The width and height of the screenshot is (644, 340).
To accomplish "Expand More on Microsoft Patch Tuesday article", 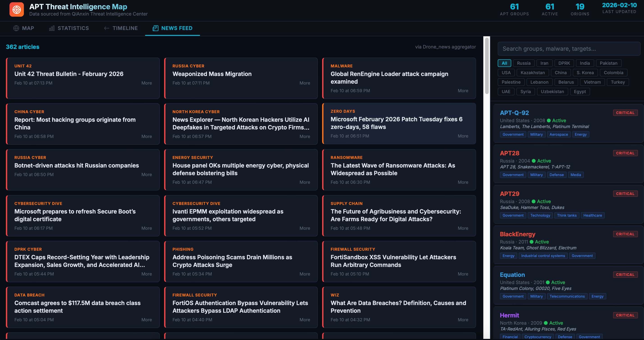I will click(463, 136).
